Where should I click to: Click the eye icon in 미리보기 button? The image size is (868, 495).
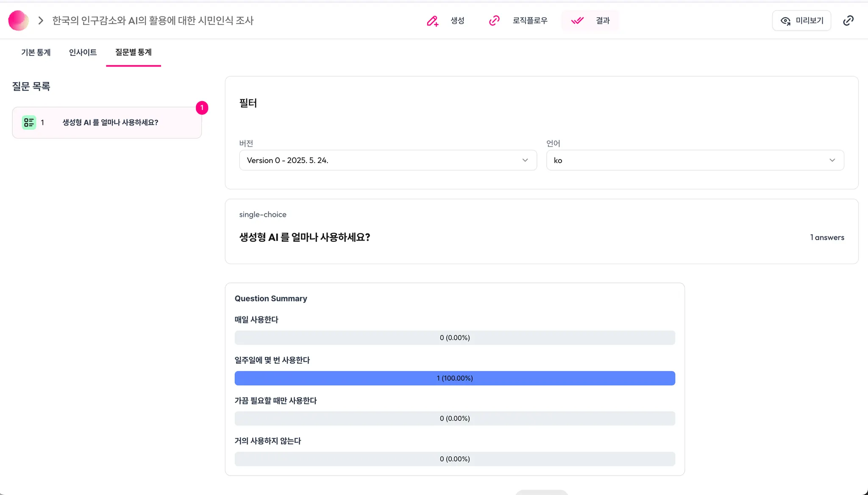[785, 21]
